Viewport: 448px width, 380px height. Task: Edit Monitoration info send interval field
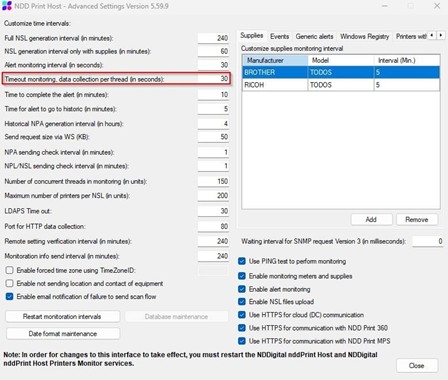click(213, 256)
